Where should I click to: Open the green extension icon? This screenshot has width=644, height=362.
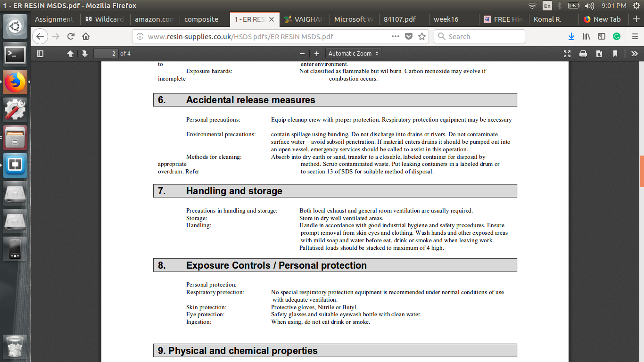(x=617, y=36)
